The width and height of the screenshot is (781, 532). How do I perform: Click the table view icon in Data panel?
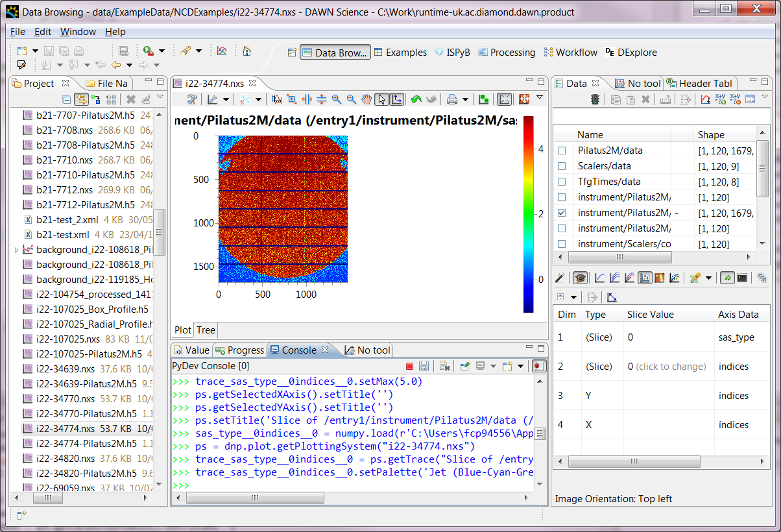tap(750, 99)
